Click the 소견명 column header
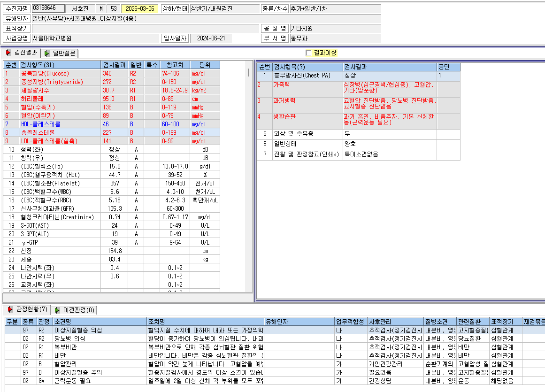The image size is (545, 392). (x=100, y=322)
